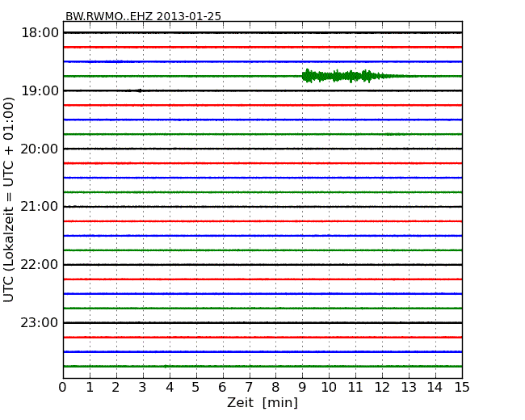This screenshot has width=525, height=420.
Task: Click the 12 tick on the minute axis
Action: pyautogui.click(x=382, y=388)
